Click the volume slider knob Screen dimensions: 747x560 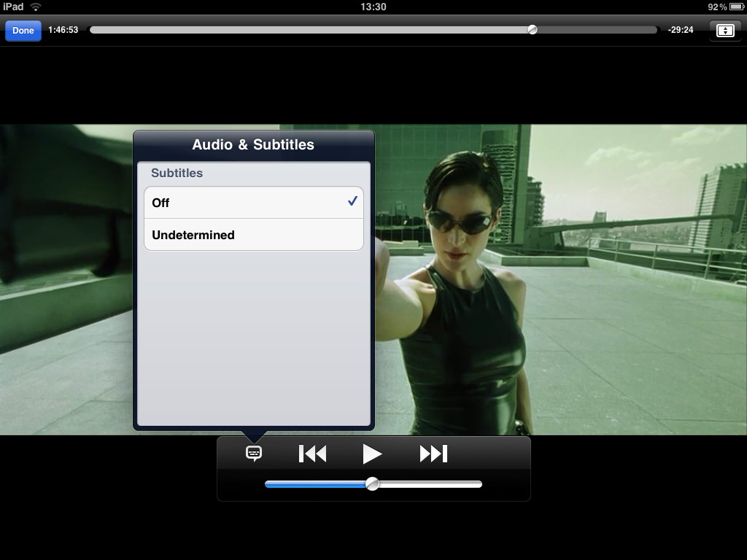(x=373, y=484)
